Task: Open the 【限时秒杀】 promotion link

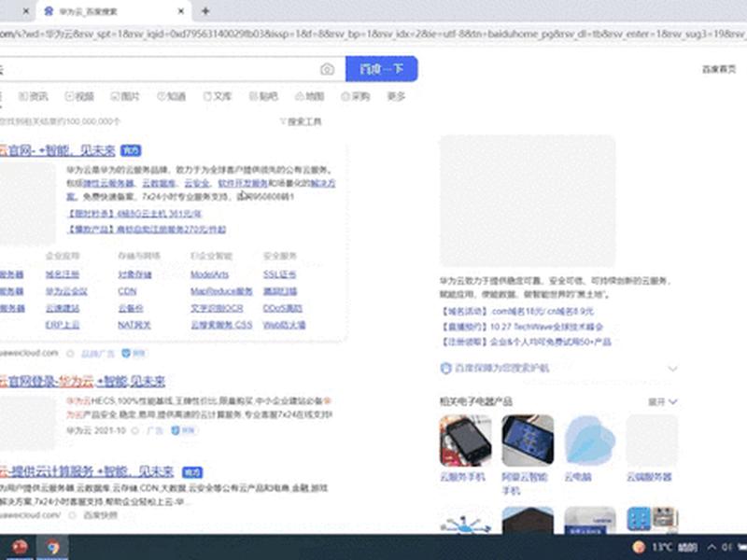Action: tap(134, 214)
